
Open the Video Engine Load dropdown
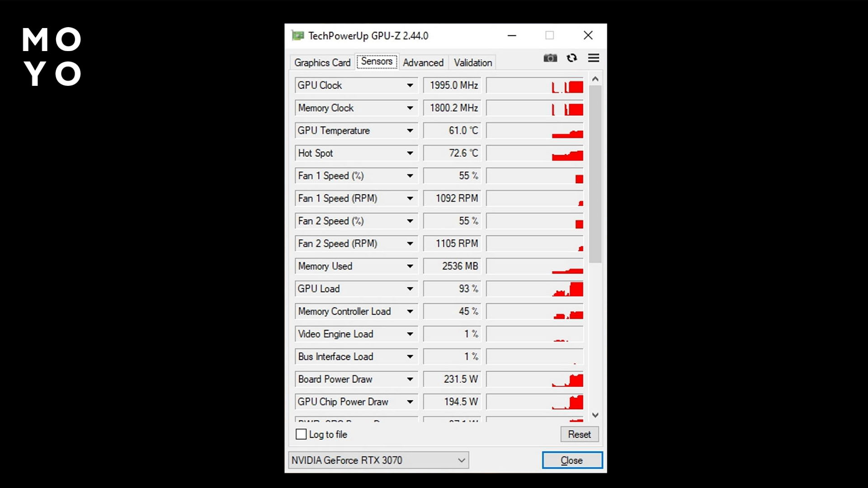tap(410, 334)
